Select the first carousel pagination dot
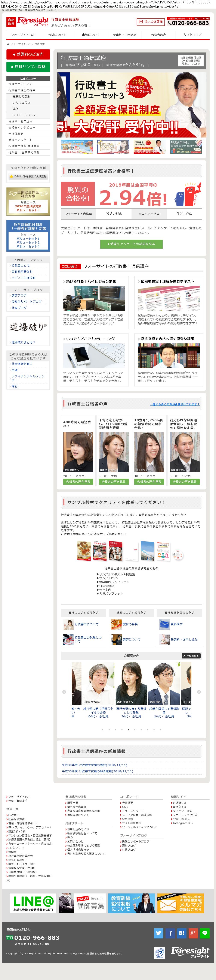Screen dimensions: 216x980 102,729
